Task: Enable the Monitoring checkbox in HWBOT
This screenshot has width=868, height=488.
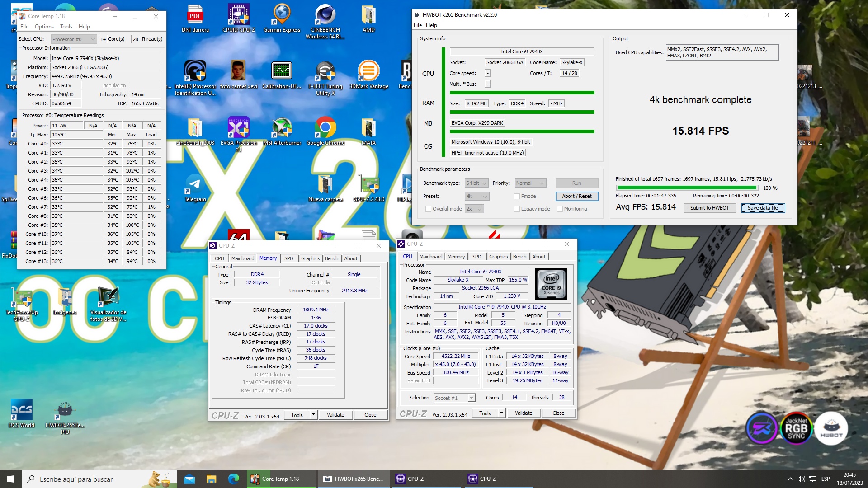Action: tap(560, 209)
